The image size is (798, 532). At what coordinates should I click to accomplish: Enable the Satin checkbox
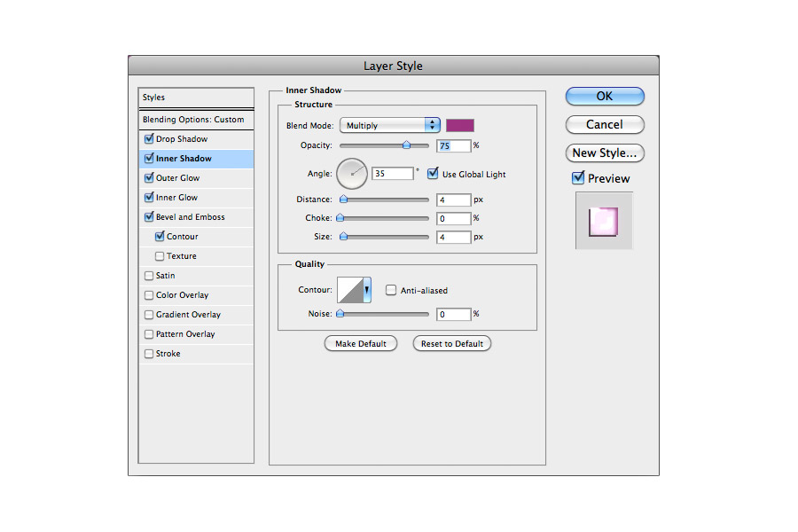tap(149, 276)
